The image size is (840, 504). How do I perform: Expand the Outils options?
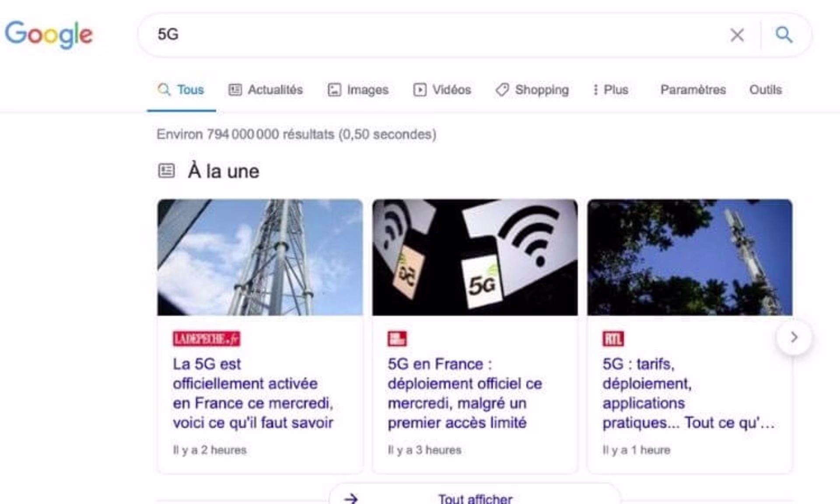[x=765, y=90]
